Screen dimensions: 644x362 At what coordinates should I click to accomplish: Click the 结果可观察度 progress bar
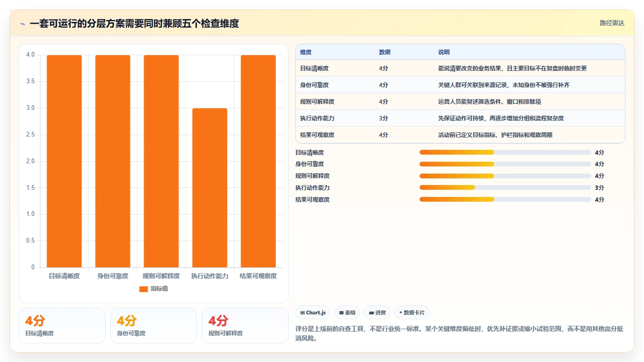click(505, 199)
